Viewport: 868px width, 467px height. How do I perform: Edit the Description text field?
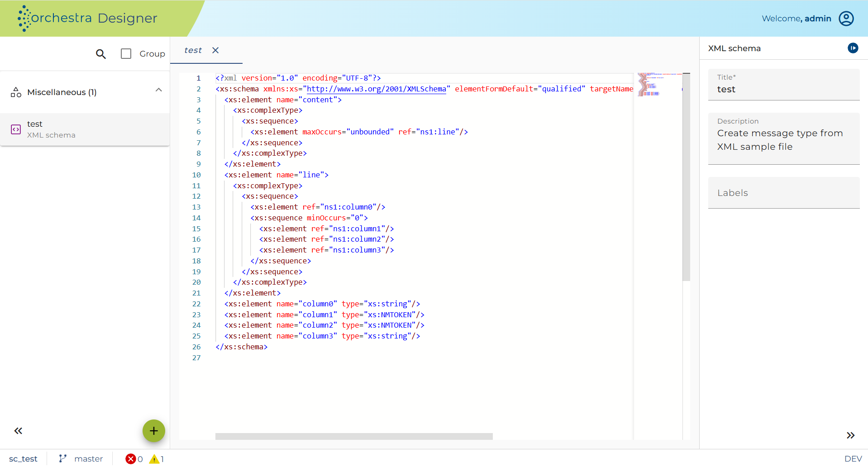point(784,138)
